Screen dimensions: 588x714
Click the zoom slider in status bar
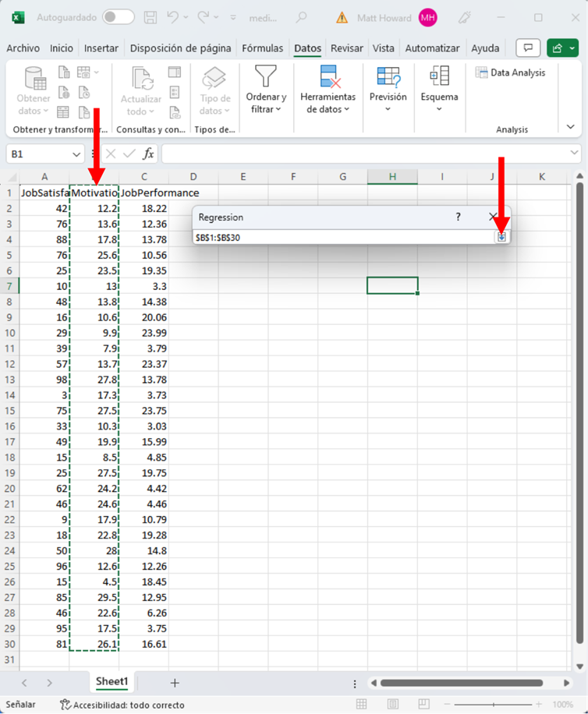pos(493,705)
